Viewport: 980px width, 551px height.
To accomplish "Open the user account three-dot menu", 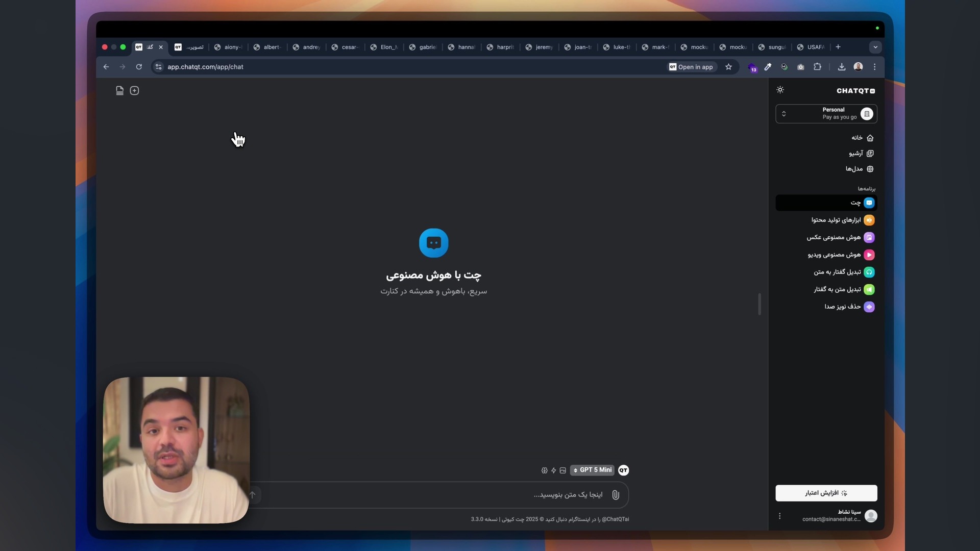I will [779, 516].
